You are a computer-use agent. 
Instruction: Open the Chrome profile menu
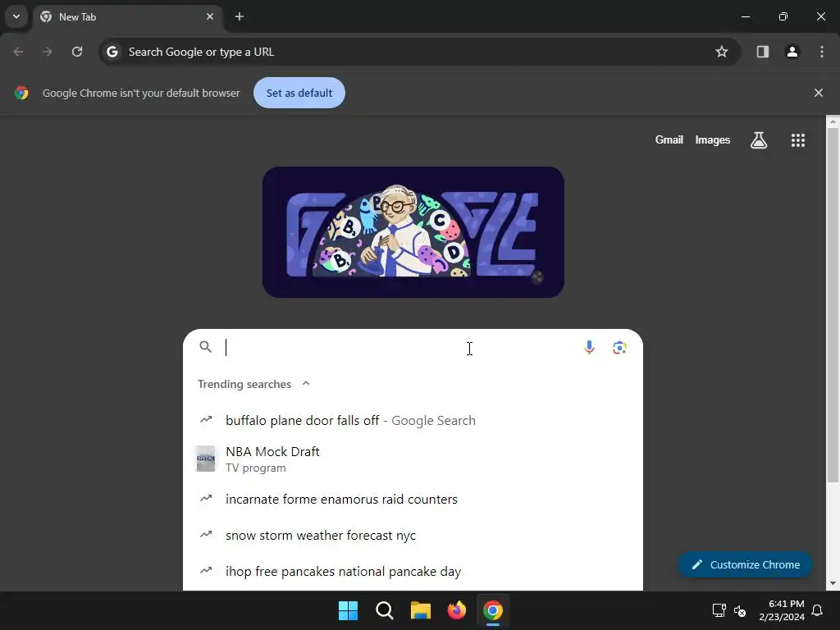(x=792, y=52)
